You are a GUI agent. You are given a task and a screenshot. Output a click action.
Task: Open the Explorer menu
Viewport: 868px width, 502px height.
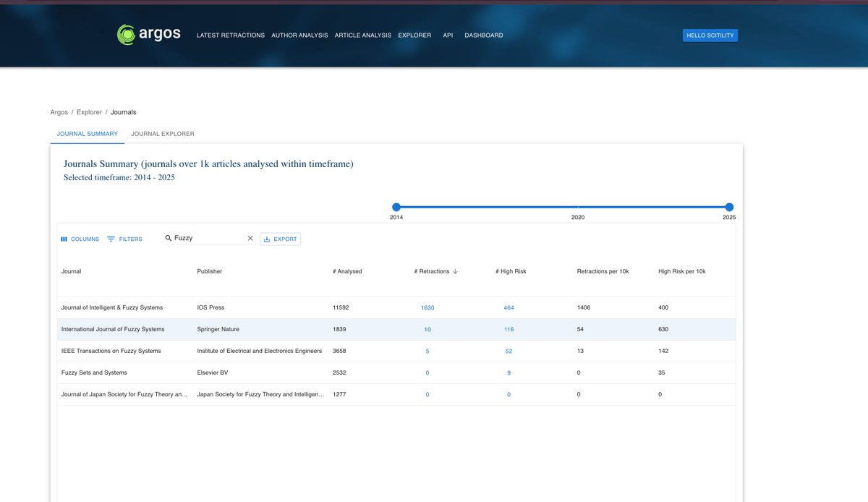pos(414,35)
